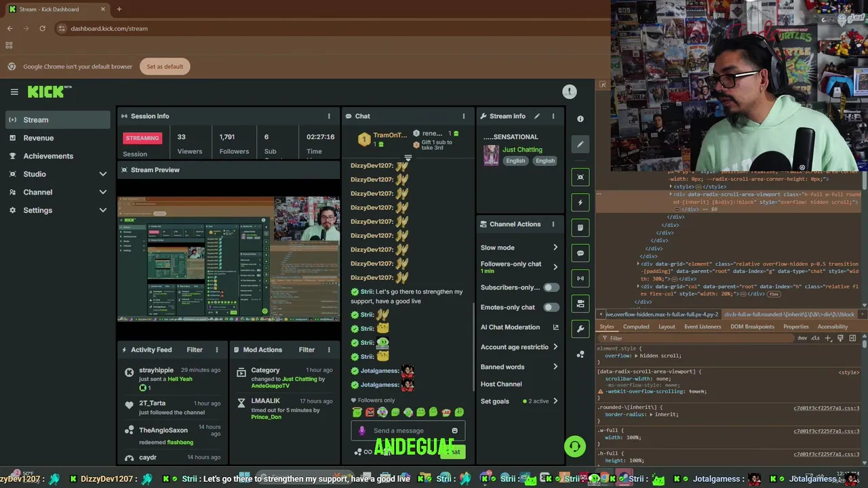
Task: Open Banned words settings
Action: (519, 367)
